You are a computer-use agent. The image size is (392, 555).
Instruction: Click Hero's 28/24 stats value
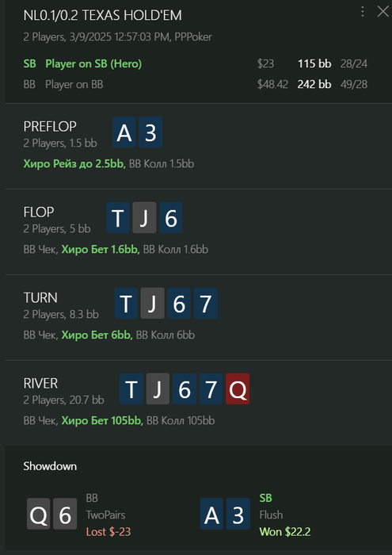354,64
